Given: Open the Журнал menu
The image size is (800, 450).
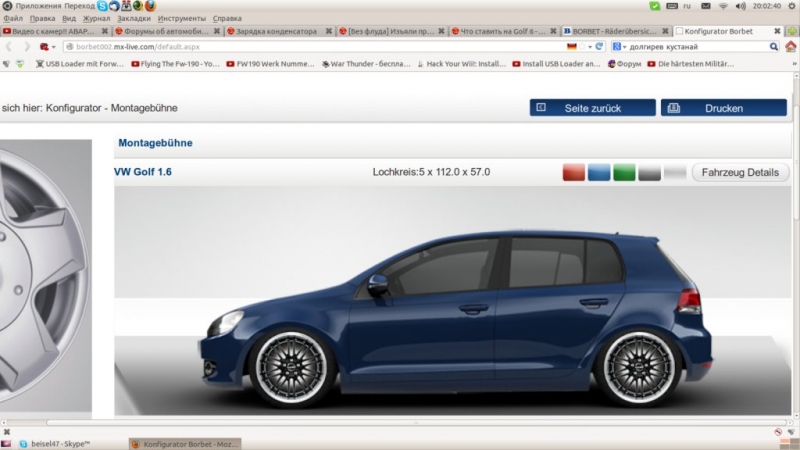Looking at the screenshot, I should point(96,18).
